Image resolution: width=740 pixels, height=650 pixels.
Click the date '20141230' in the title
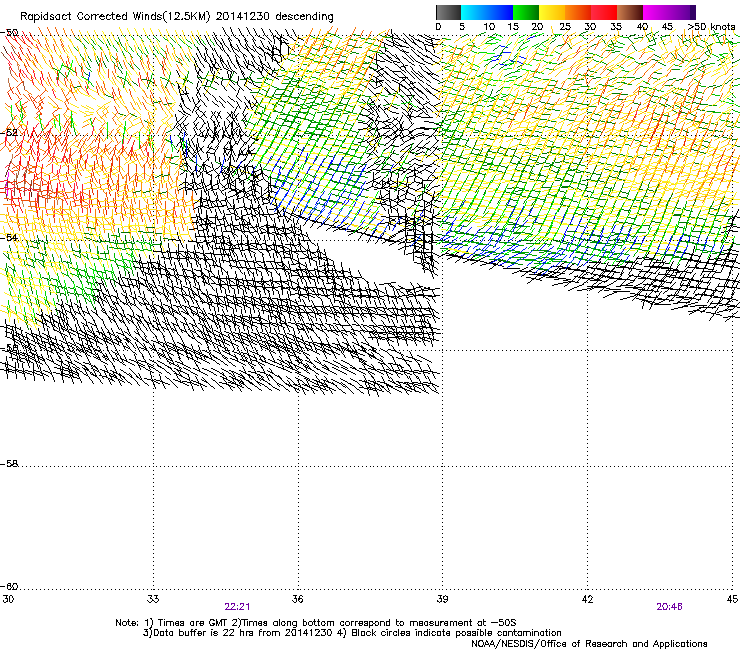[243, 16]
